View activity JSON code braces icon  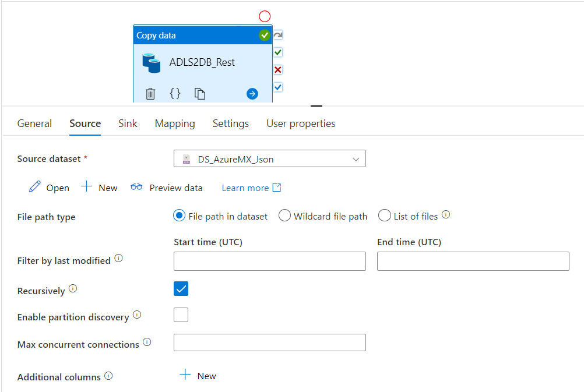point(175,93)
